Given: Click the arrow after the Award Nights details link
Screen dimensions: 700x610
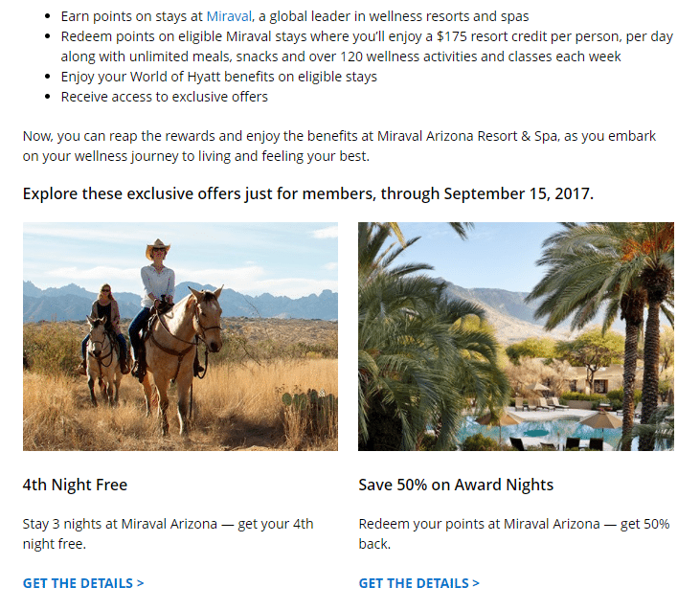Looking at the screenshot, I should pyautogui.click(x=476, y=583).
